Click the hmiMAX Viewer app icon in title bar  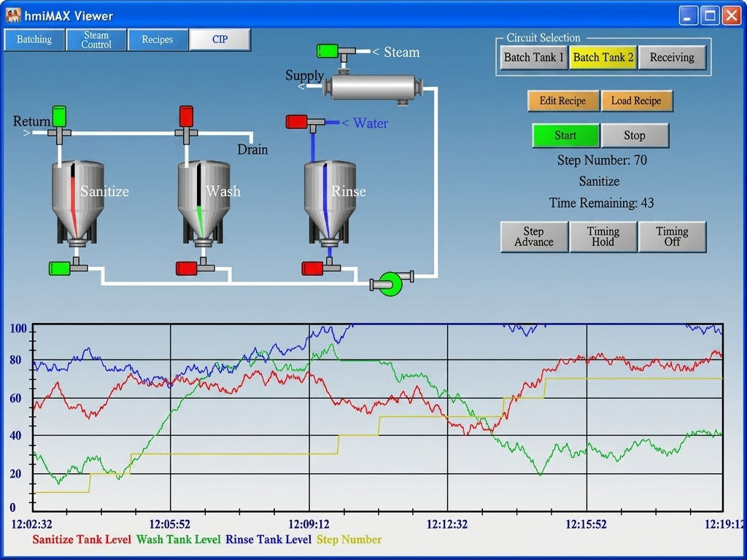[13, 16]
